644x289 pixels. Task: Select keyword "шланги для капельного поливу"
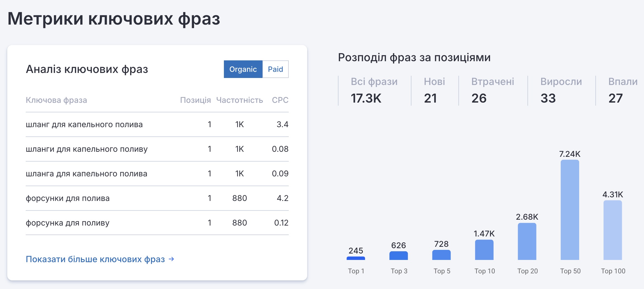pos(87,149)
